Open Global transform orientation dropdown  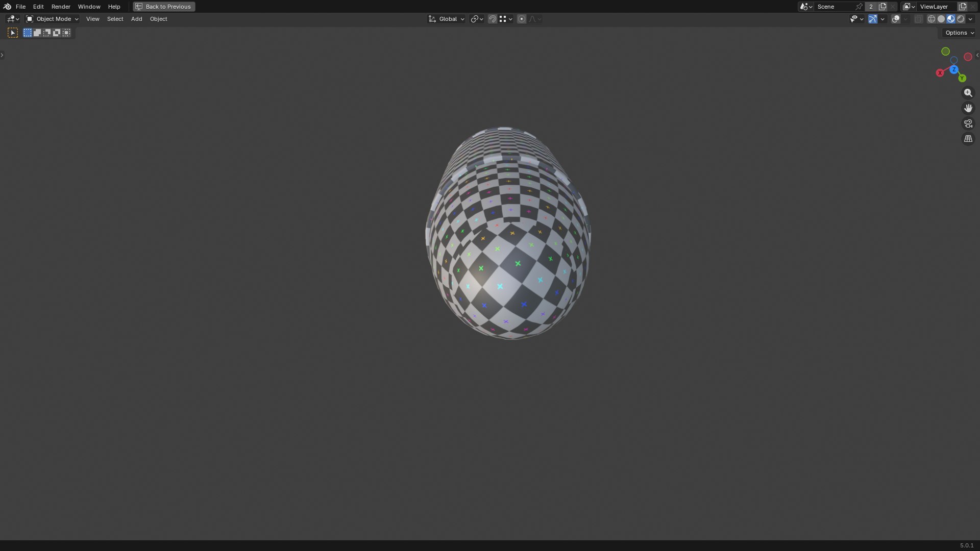point(447,19)
